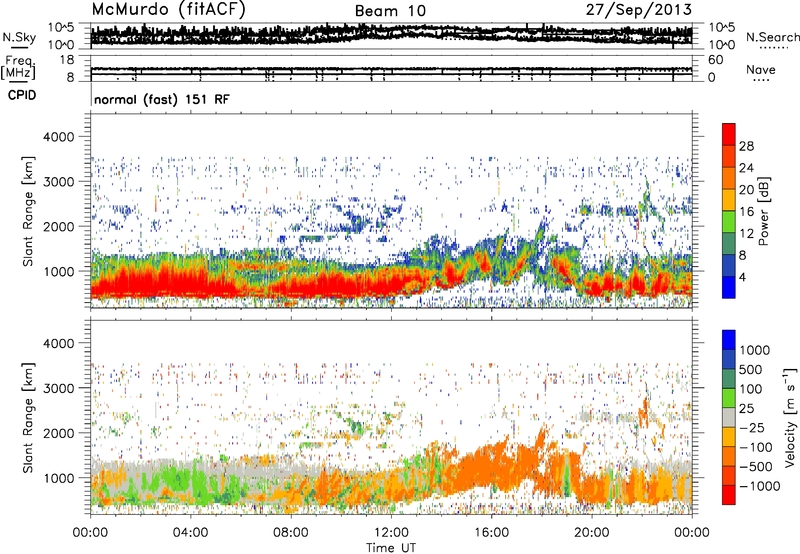Image resolution: width=800 pixels, height=554 pixels.
Task: Click the date '27/Sep/2013'
Action: tap(639, 9)
